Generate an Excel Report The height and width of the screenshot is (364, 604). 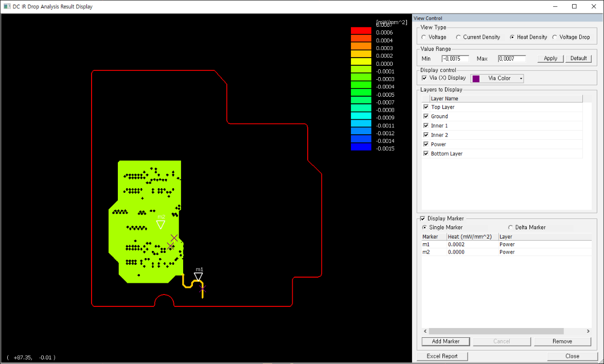(x=442, y=356)
